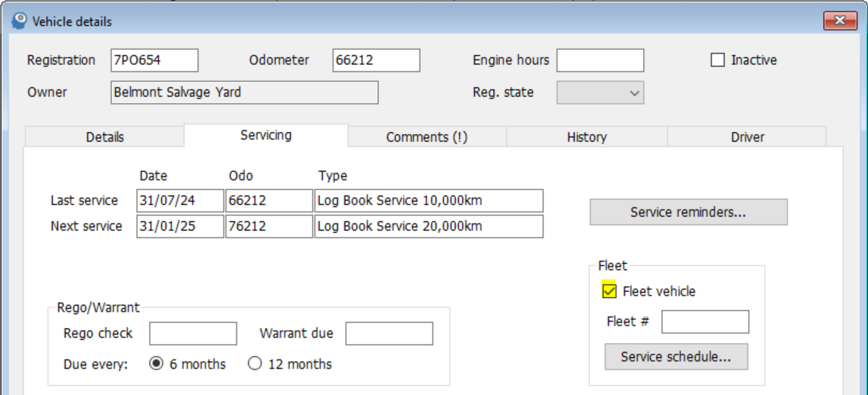Click the Fleet # input field
Image resolution: width=868 pixels, height=395 pixels.
click(x=704, y=322)
